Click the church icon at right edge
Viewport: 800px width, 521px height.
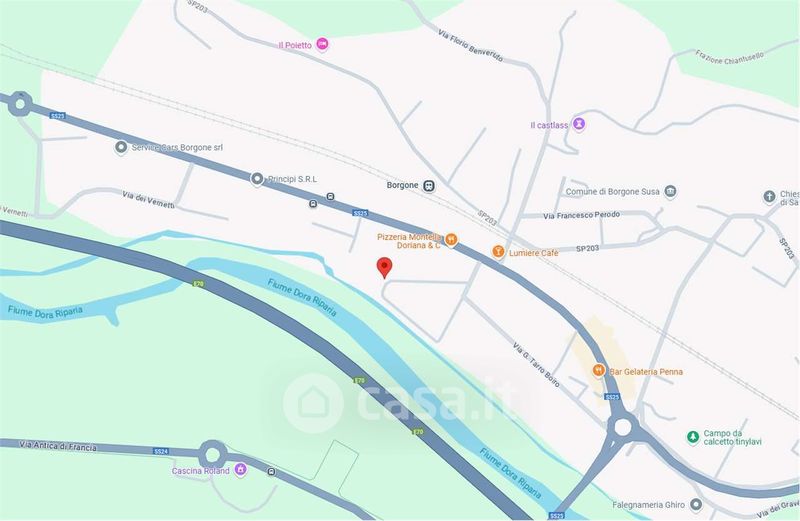click(769, 196)
